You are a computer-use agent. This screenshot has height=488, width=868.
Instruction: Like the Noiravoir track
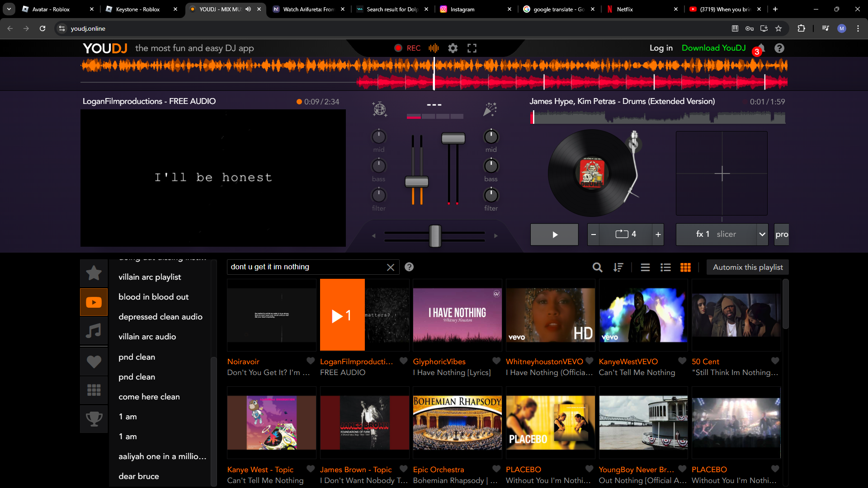(311, 361)
